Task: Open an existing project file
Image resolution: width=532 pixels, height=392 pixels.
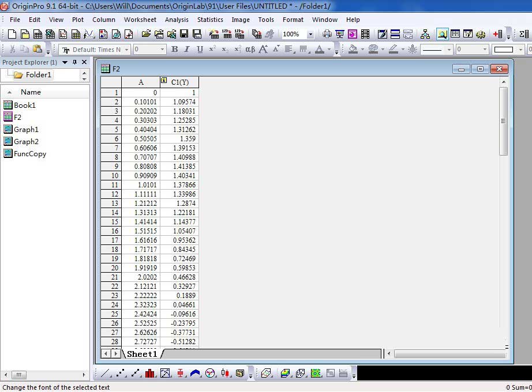Action: pos(146,34)
